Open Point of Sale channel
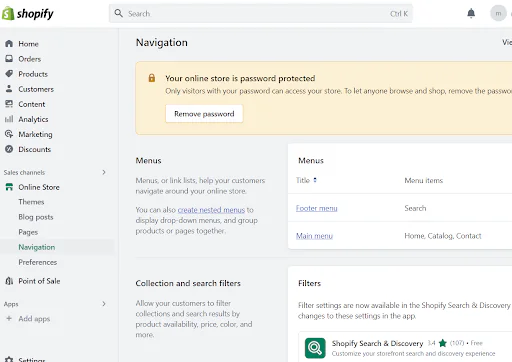Image resolution: width=512 pixels, height=362 pixels. (x=39, y=281)
